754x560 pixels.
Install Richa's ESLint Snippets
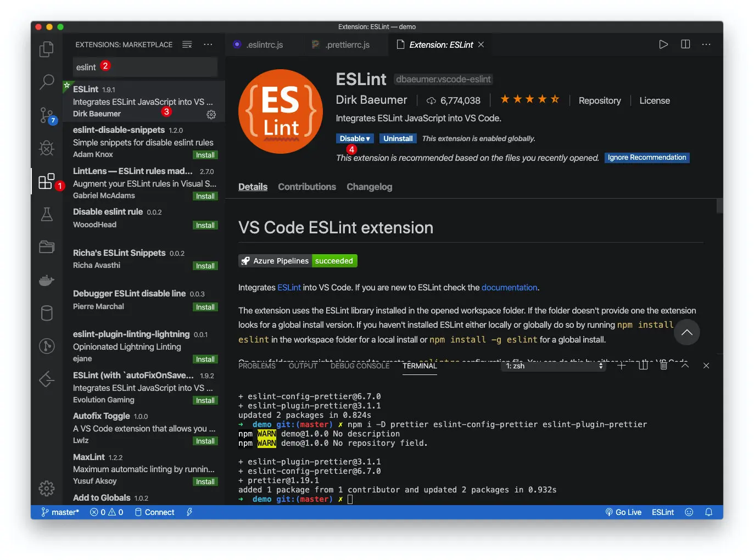pyautogui.click(x=205, y=266)
